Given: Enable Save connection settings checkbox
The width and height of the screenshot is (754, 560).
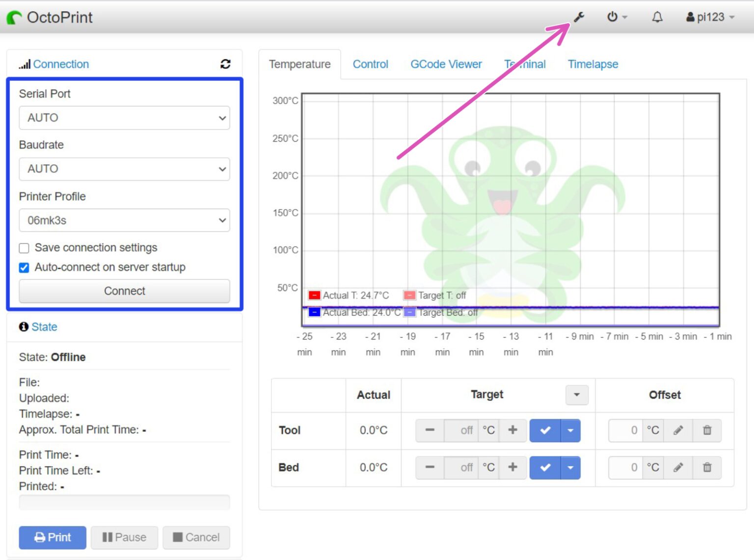Looking at the screenshot, I should 24,248.
